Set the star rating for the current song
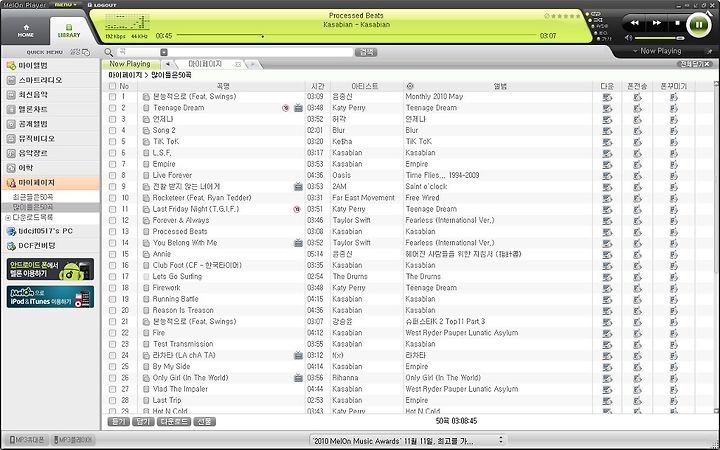720x450 pixels. pyautogui.click(x=565, y=16)
